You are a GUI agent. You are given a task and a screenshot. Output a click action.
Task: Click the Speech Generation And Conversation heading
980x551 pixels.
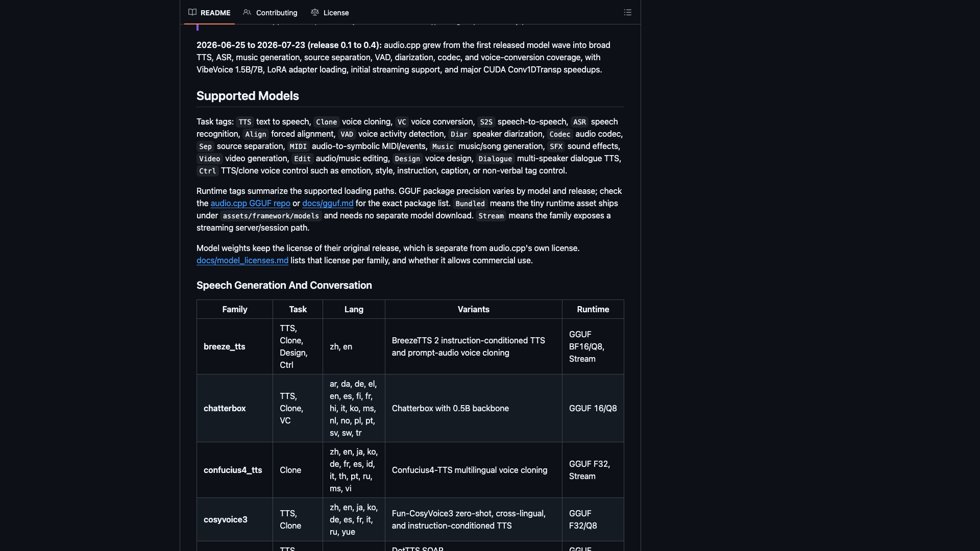pyautogui.click(x=284, y=285)
